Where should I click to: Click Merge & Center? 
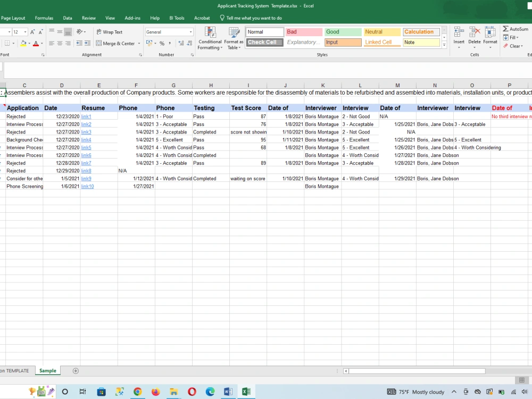115,44
